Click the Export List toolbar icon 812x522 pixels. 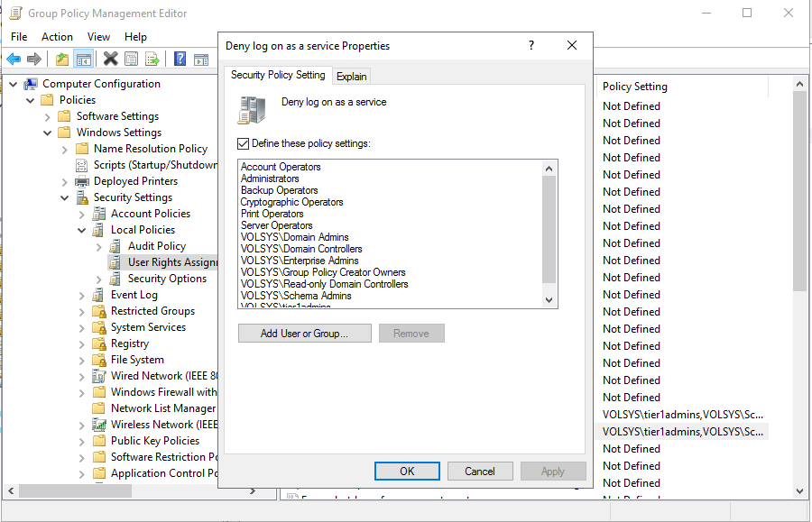tap(152, 60)
